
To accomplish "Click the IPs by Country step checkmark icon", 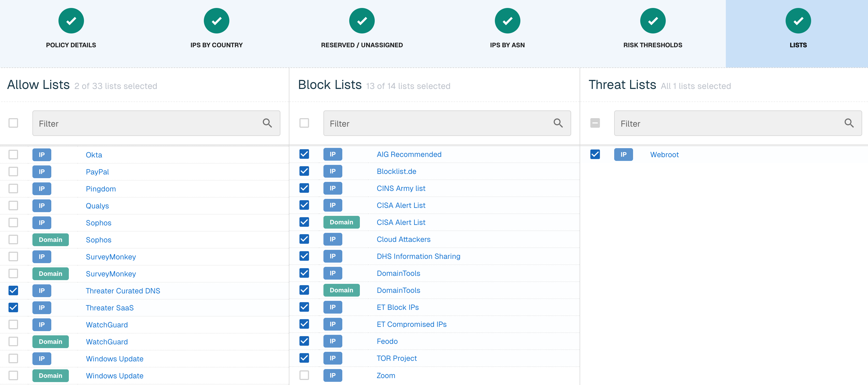I will coord(216,21).
